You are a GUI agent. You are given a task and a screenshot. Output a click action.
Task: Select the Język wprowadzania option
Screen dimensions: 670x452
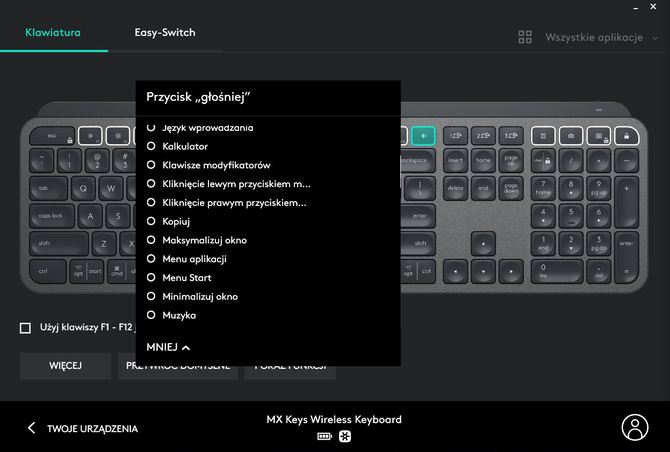[200, 128]
